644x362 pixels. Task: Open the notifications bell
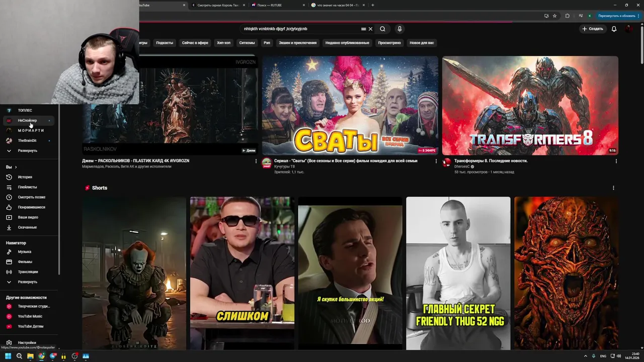614,29
